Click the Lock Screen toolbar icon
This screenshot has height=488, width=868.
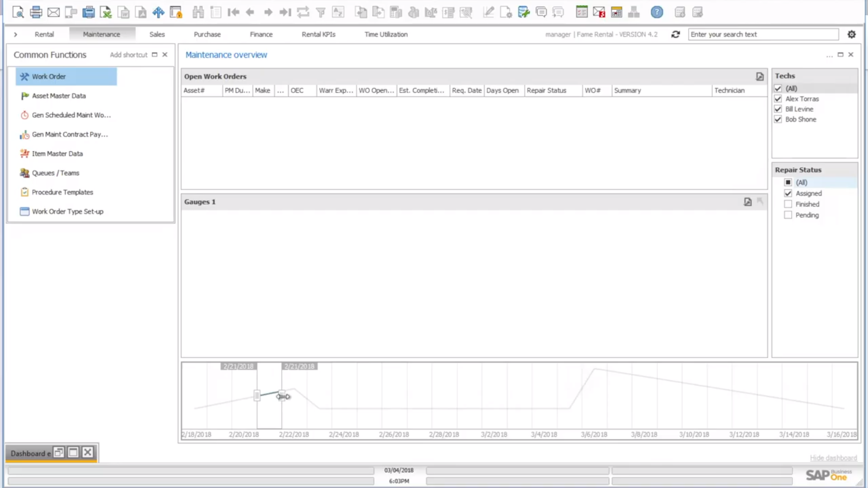(x=176, y=12)
